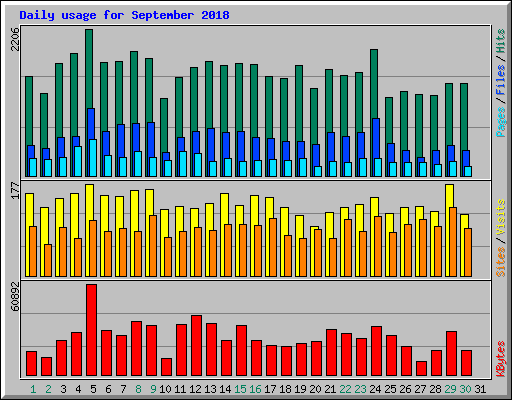Viewport: 512px width, 400px height.
Task: Click day label 22 on the x-axis
Action: [x=345, y=389]
